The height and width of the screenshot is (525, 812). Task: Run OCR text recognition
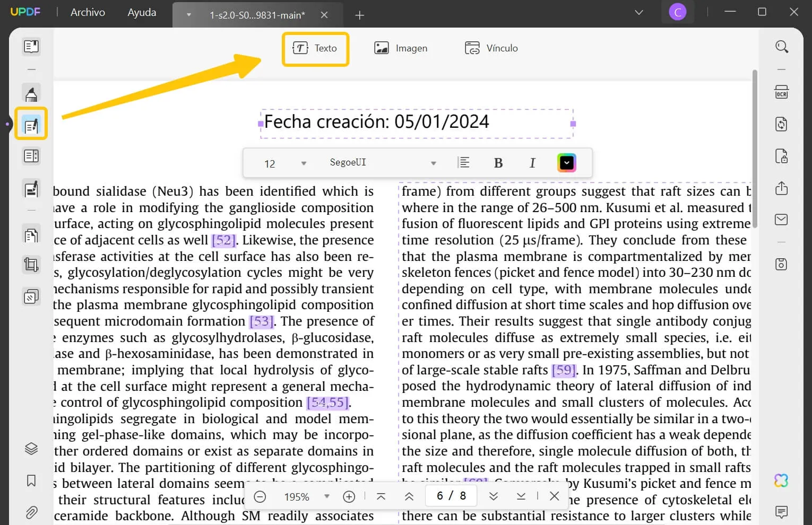[x=781, y=92]
